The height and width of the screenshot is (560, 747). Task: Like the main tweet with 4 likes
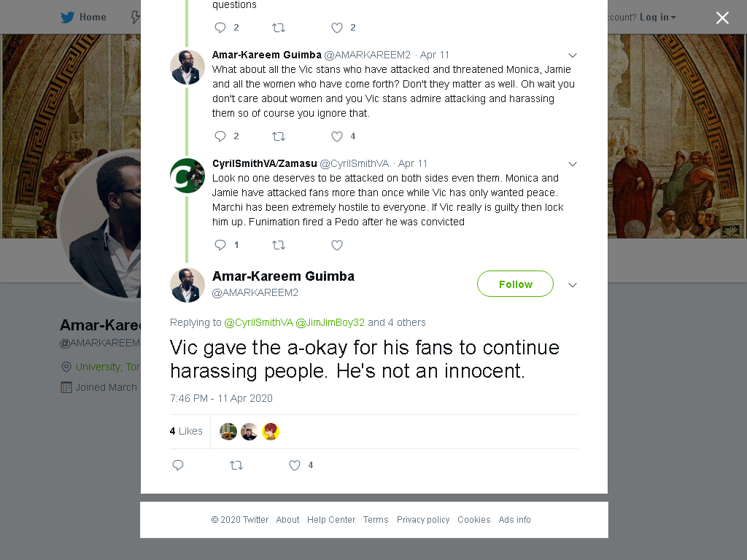pyautogui.click(x=295, y=465)
